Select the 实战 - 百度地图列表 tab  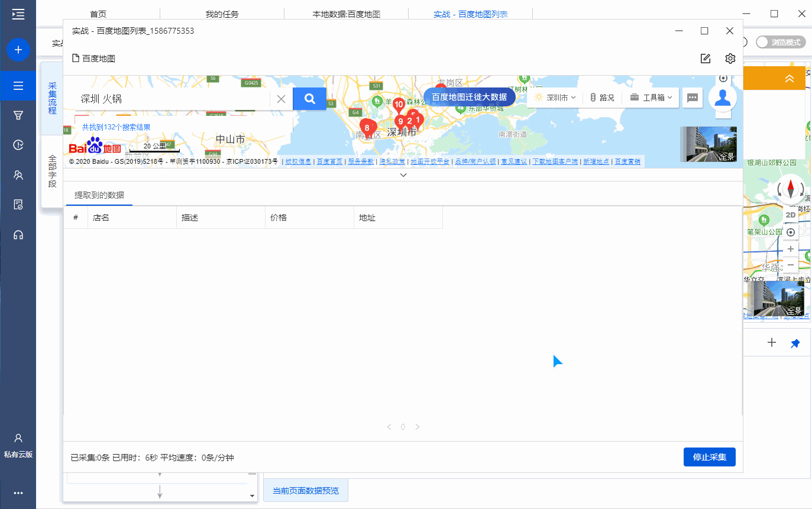click(470, 14)
